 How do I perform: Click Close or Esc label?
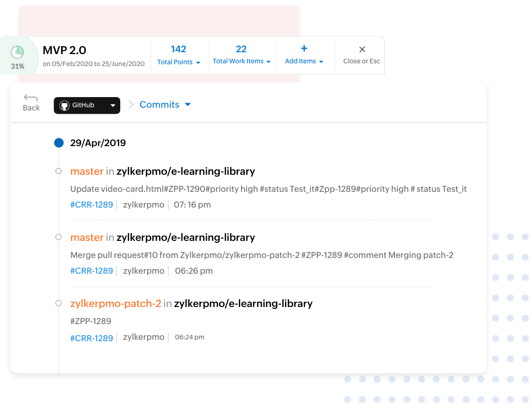pos(362,61)
